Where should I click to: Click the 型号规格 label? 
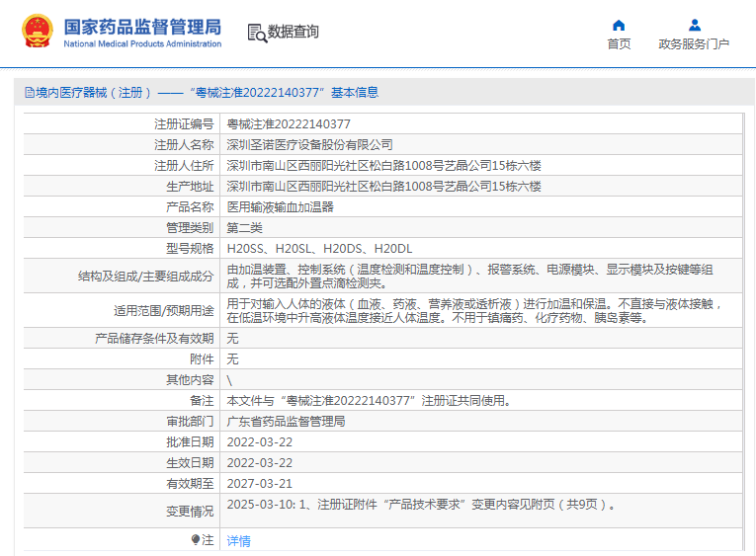pos(190,249)
